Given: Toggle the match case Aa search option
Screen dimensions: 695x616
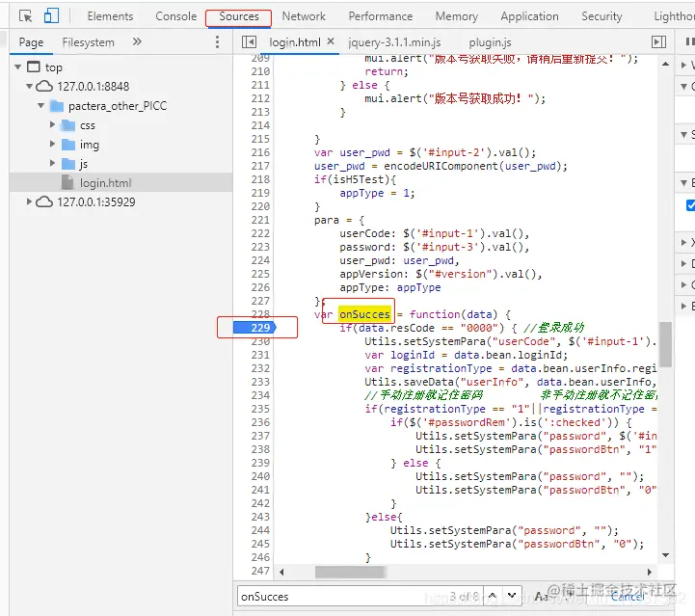Looking at the screenshot, I should click(x=541, y=597).
